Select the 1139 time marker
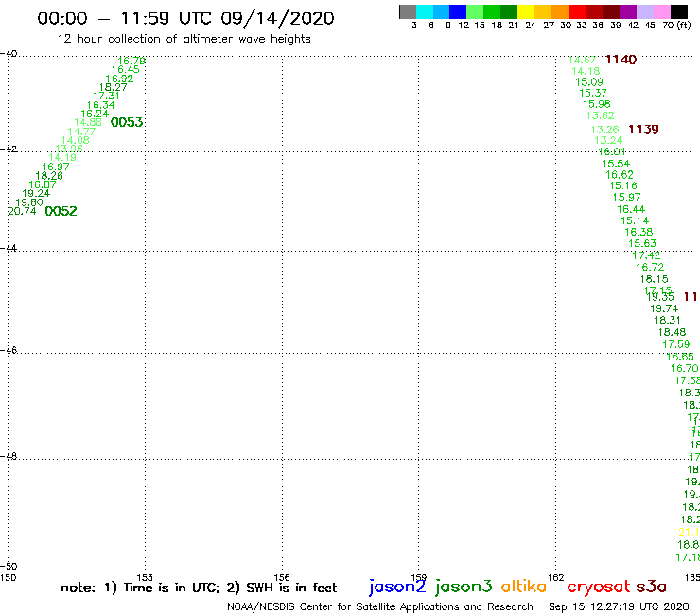The height and width of the screenshot is (615, 700). coord(643,130)
